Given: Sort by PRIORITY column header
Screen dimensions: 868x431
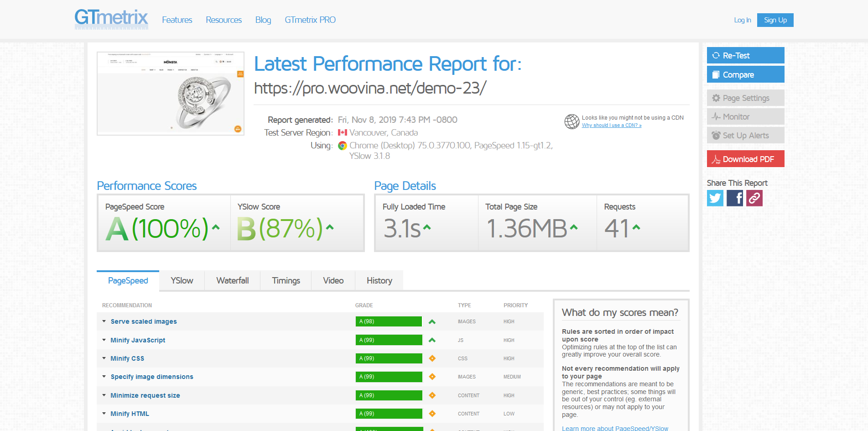Looking at the screenshot, I should (x=515, y=305).
